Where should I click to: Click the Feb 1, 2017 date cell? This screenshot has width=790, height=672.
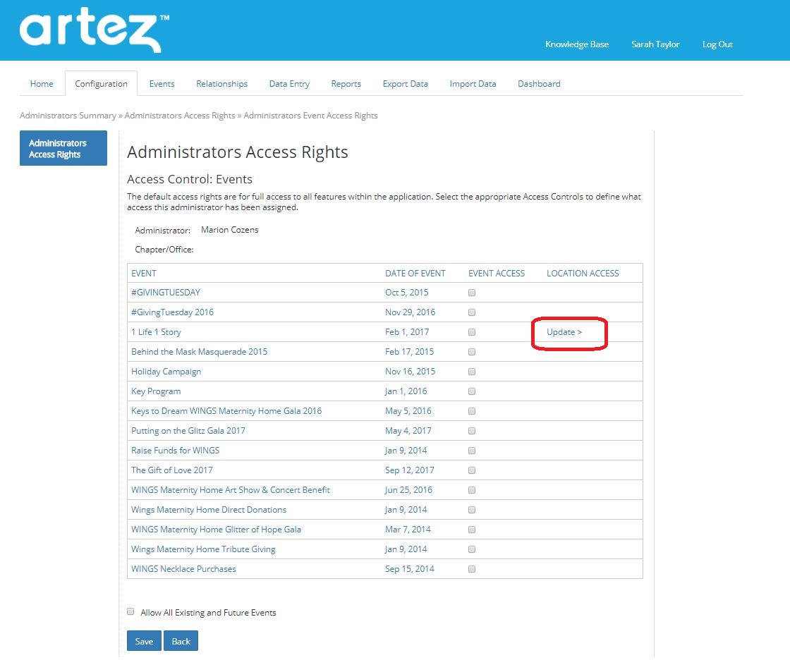point(407,332)
